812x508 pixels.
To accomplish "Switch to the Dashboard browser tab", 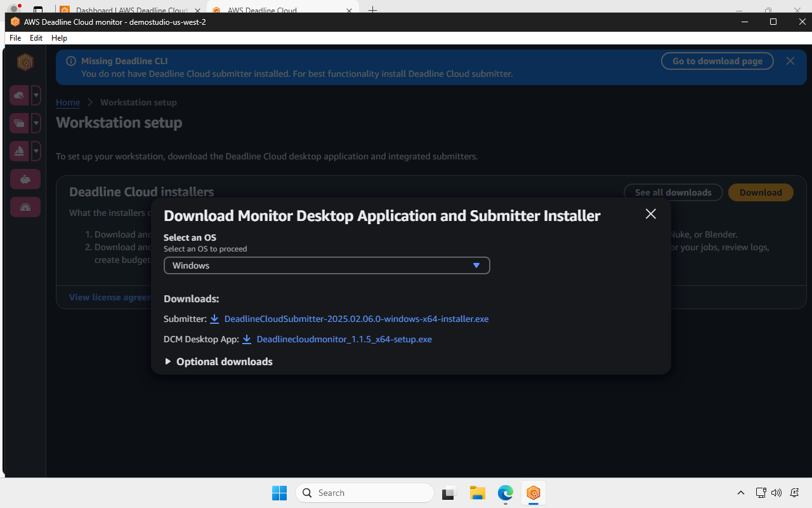I will (x=127, y=11).
